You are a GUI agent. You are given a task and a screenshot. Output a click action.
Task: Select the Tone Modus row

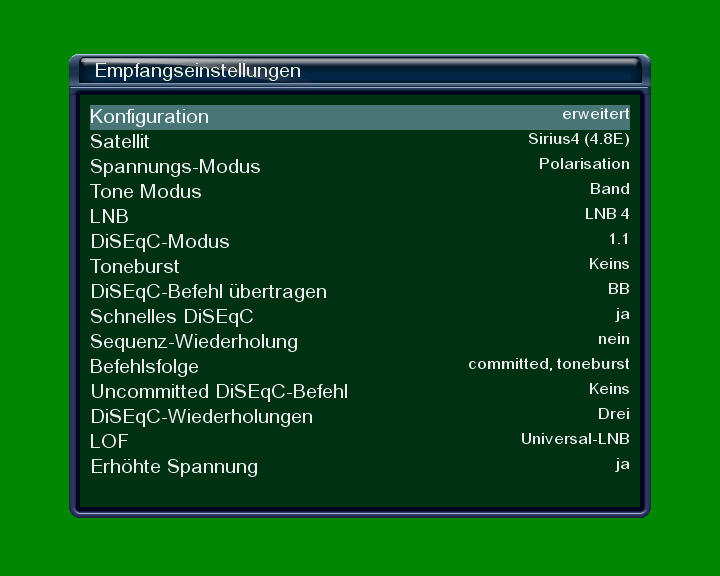(x=146, y=192)
